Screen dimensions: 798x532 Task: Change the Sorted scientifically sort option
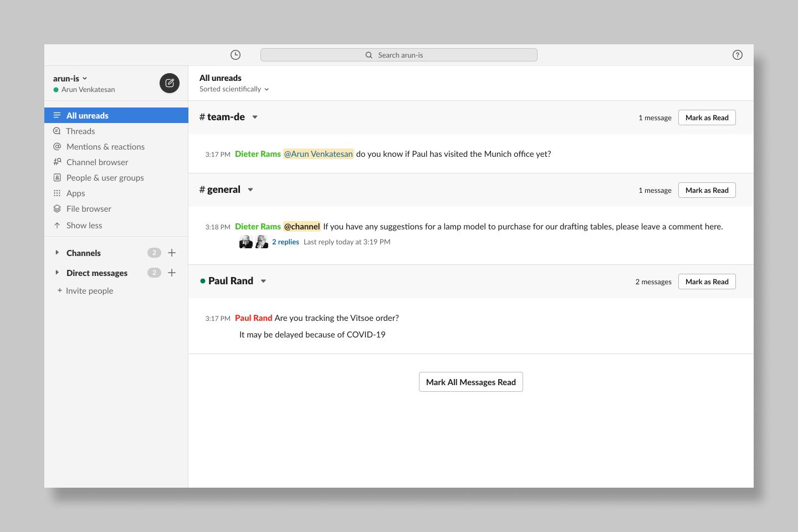coord(234,89)
